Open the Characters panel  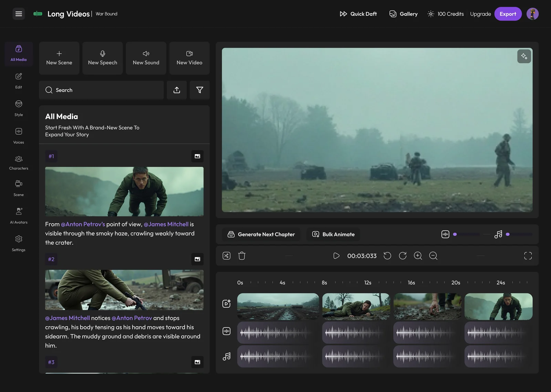click(19, 163)
